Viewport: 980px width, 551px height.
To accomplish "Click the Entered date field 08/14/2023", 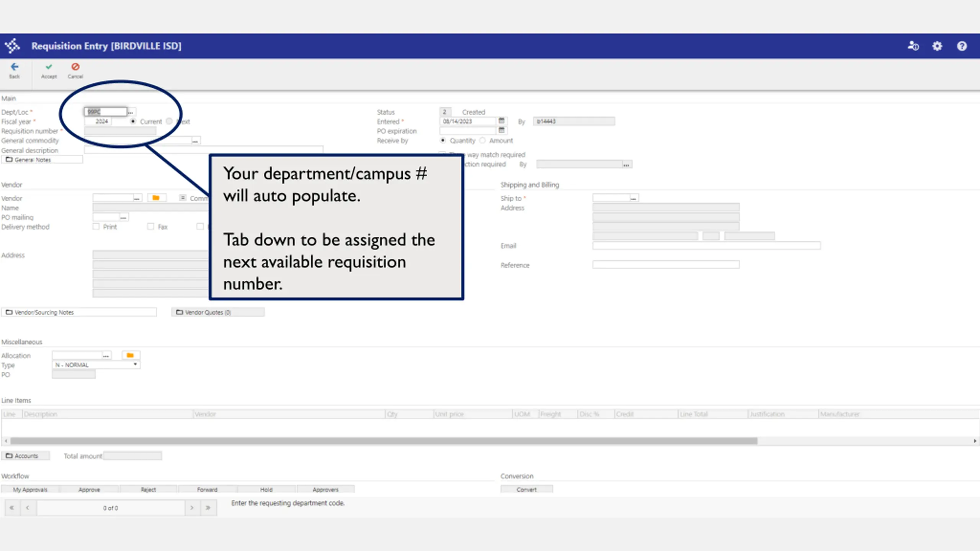I will (x=469, y=121).
